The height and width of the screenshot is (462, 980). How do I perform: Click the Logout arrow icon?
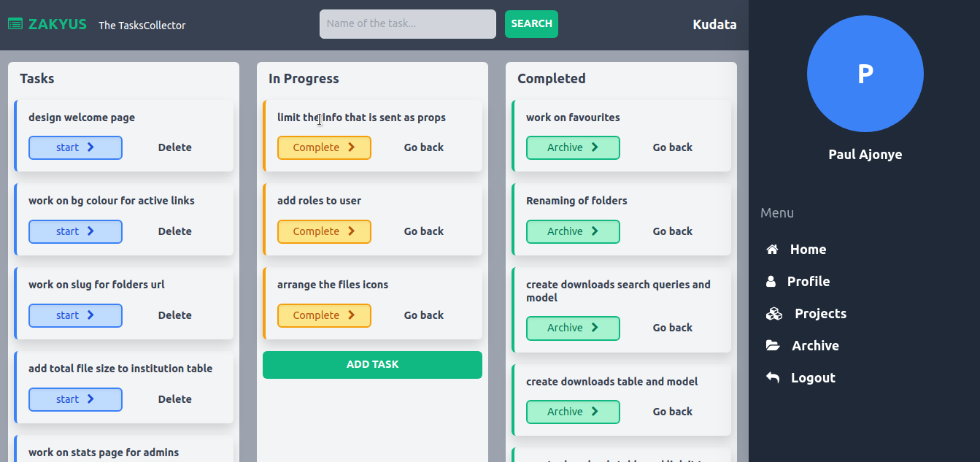(772, 378)
